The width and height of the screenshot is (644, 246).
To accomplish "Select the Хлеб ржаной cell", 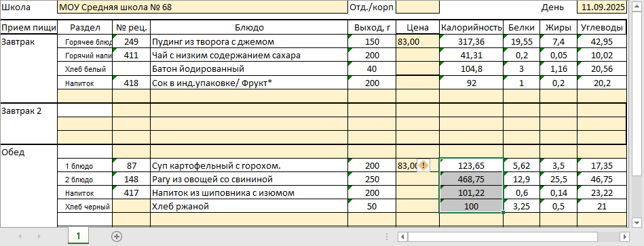I will tap(249, 206).
